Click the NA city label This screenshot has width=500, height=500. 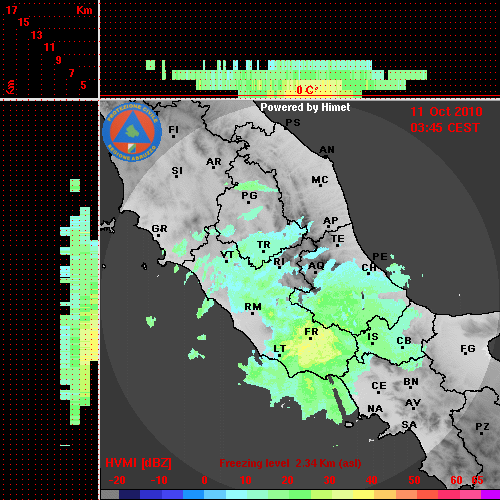375,408
